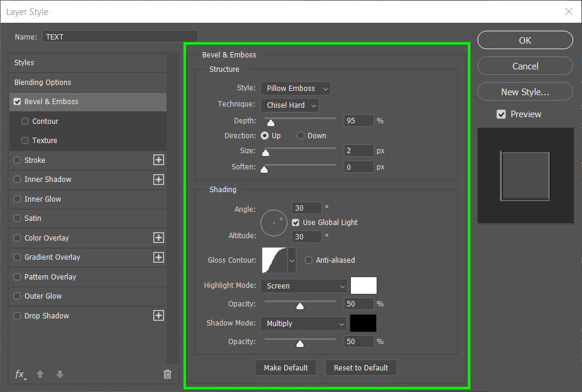Click the Gloss Contour curve thumbnail
The height and width of the screenshot is (392, 582).
(274, 260)
